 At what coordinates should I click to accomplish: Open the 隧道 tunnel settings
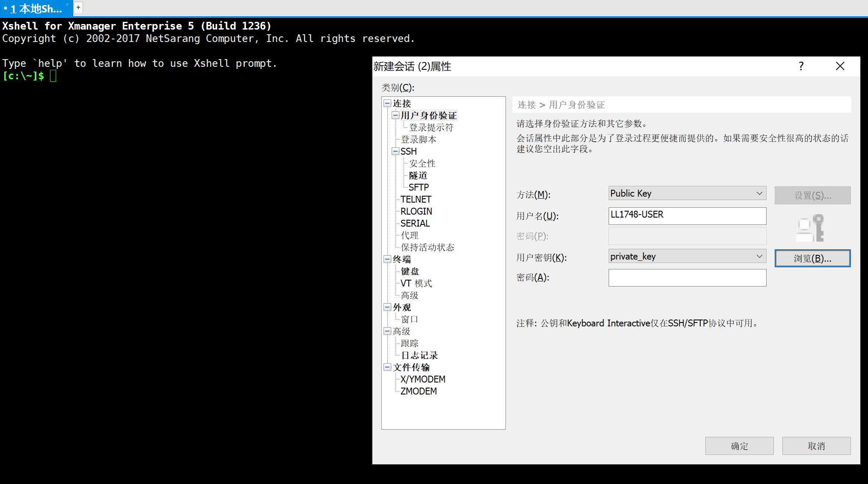[418, 175]
